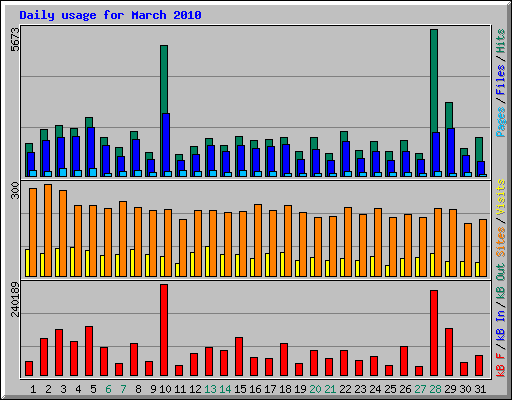Image resolution: width=512 pixels, height=400 pixels.
Task: Click the green weekend day label 28
Action: coord(435,389)
